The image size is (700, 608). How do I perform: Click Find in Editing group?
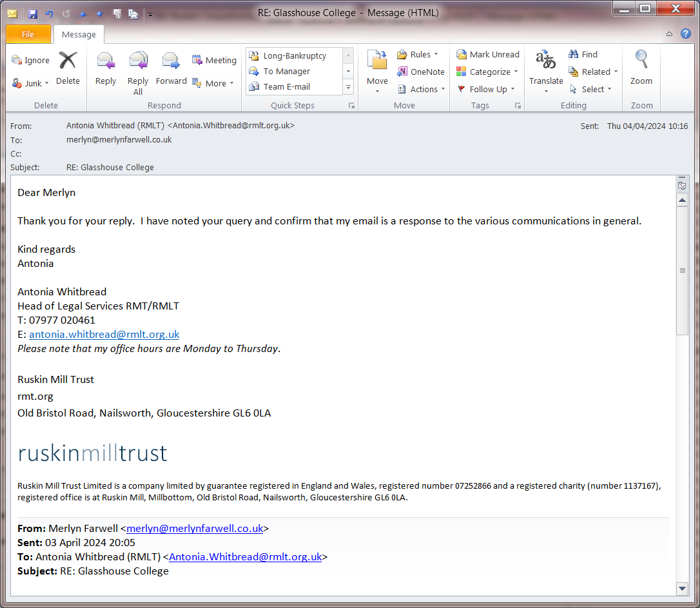pyautogui.click(x=583, y=54)
